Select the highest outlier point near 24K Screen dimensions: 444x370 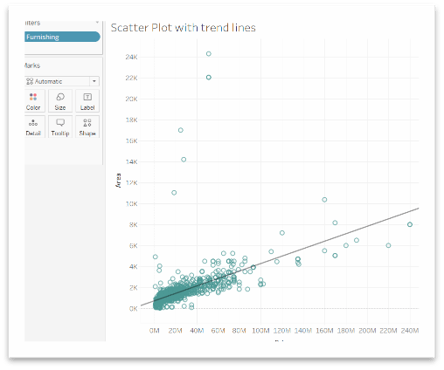(209, 54)
